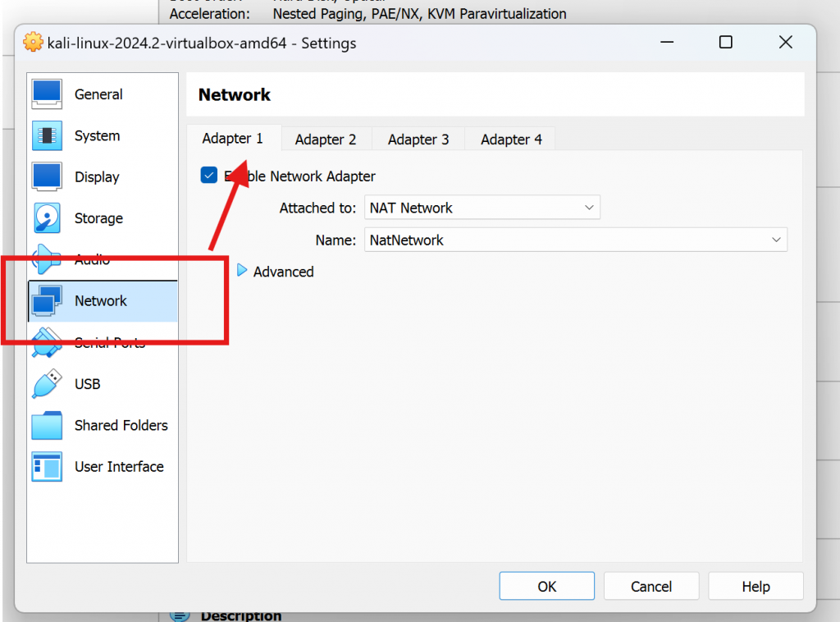840x622 pixels.
Task: Select the System settings icon
Action: 47,135
